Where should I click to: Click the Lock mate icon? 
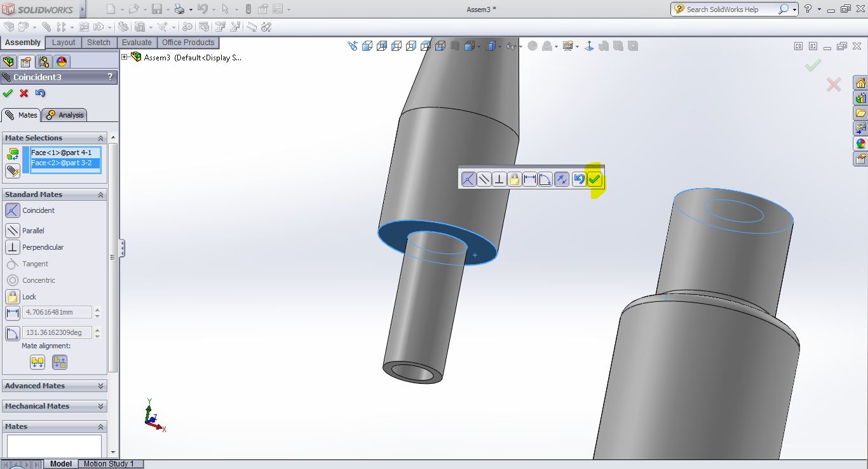tap(13, 297)
